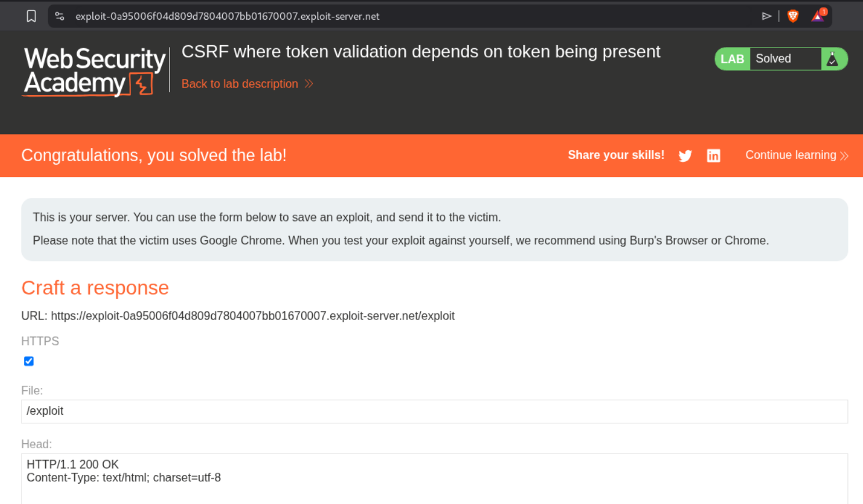This screenshot has width=863, height=504.
Task: Click Continue learning link
Action: [790, 155]
